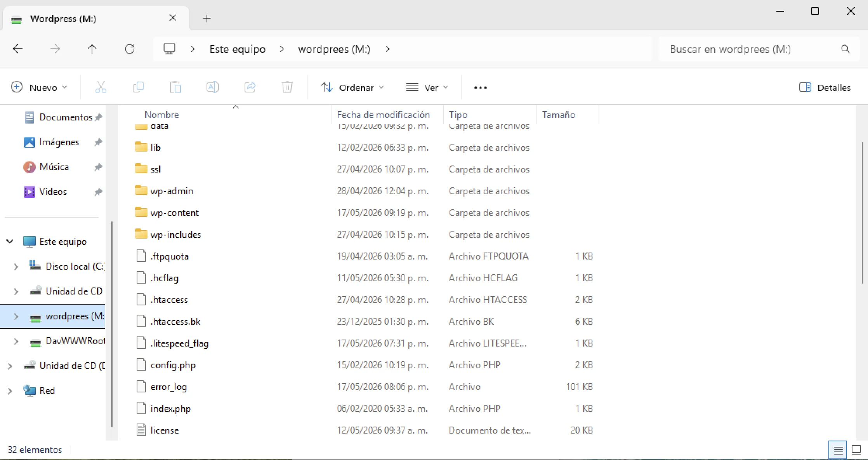Click the Rename icon in toolbar

pos(213,87)
